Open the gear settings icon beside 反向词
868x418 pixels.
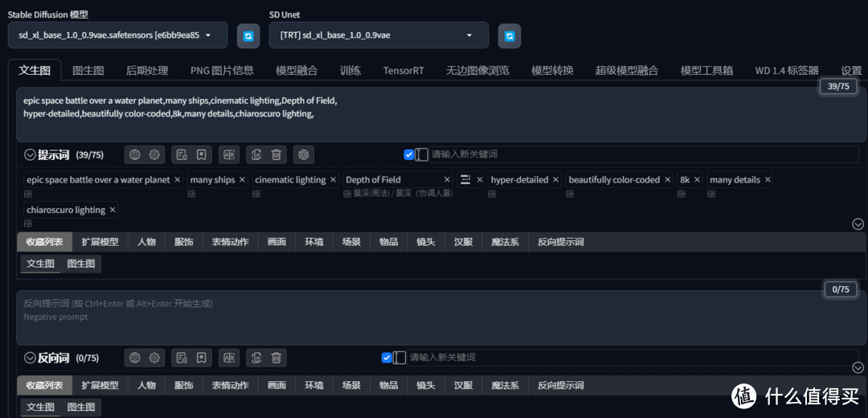(154, 358)
